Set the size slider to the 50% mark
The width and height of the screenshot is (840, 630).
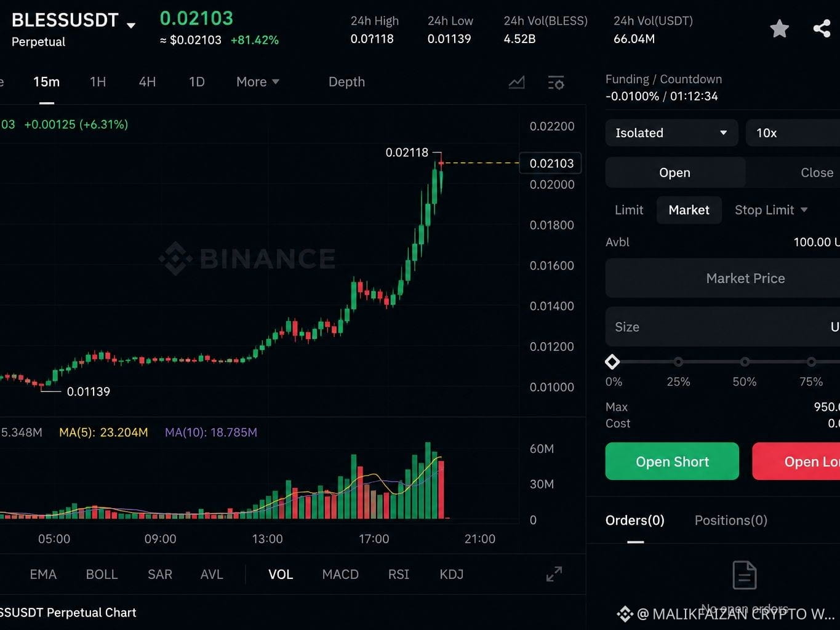pos(745,362)
